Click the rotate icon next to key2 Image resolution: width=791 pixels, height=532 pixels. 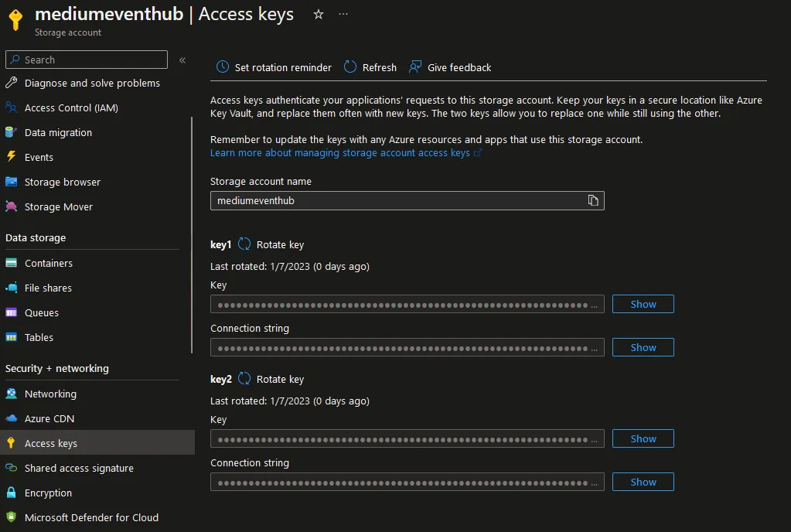click(x=244, y=379)
